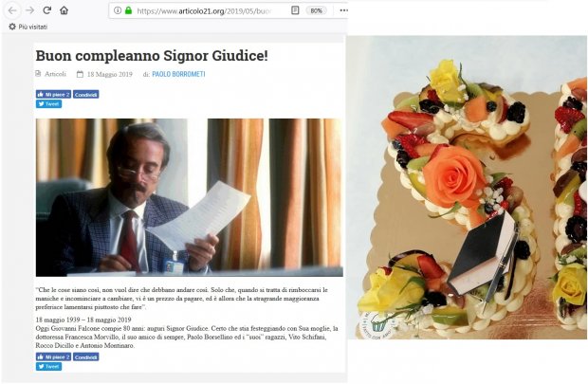Click the top Tweet button
The image size is (588, 384).
(48, 104)
